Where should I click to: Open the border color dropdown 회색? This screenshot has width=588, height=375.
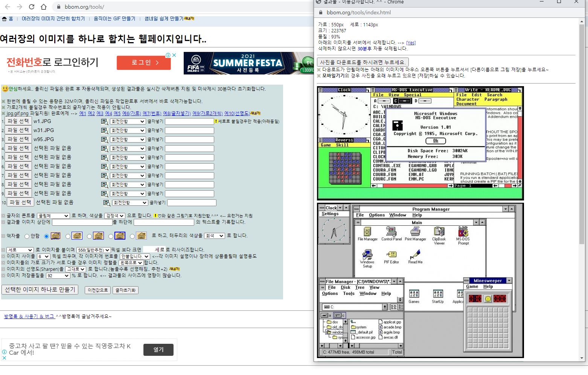[x=215, y=236]
